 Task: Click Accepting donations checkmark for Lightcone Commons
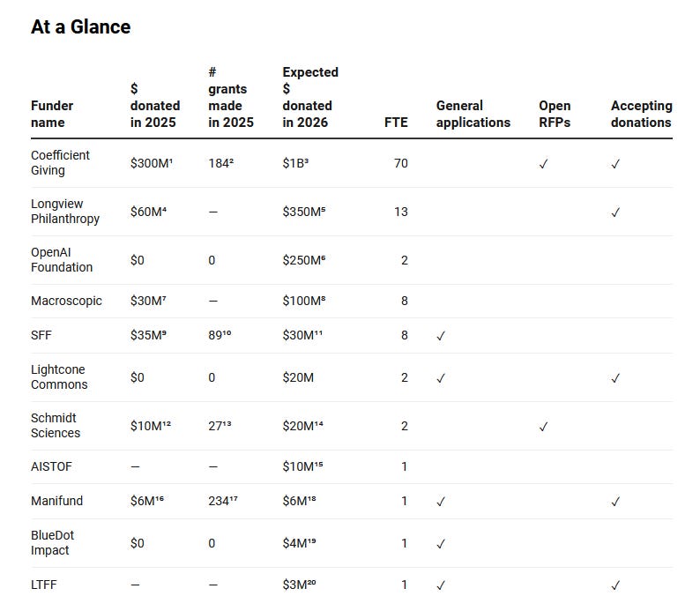[615, 378]
